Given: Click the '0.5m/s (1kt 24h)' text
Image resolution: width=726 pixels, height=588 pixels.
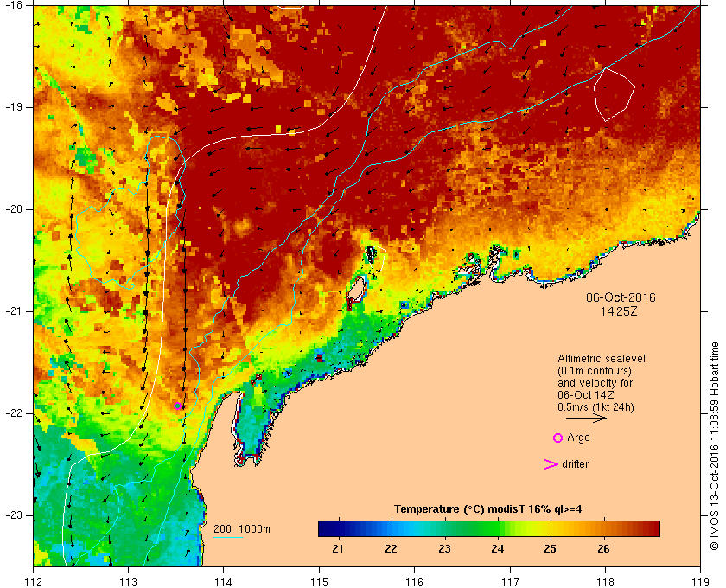Looking at the screenshot, I should click(595, 407).
